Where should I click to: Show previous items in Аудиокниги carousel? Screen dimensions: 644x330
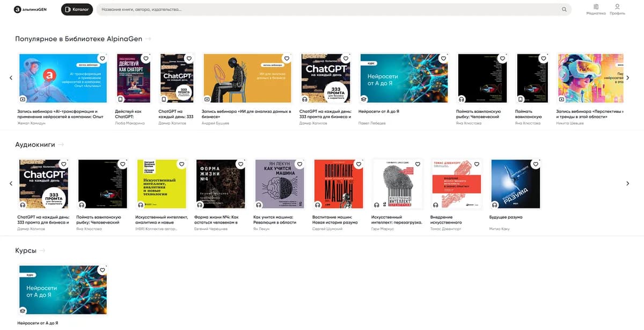pyautogui.click(x=11, y=183)
